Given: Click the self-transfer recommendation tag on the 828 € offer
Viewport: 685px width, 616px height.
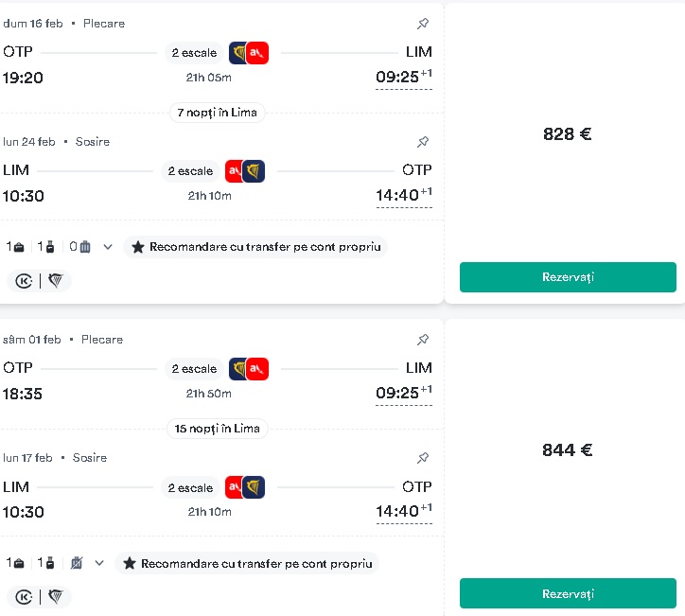Looking at the screenshot, I should tap(255, 247).
